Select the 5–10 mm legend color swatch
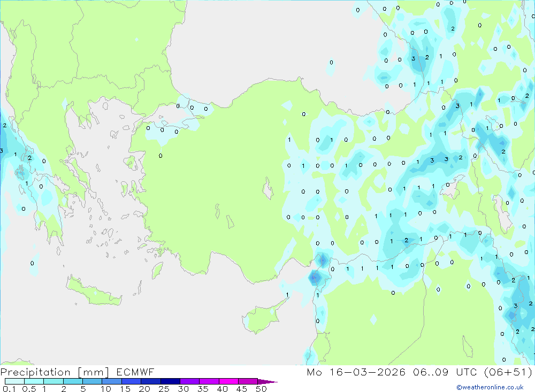This screenshot has width=535, height=392. (92, 381)
